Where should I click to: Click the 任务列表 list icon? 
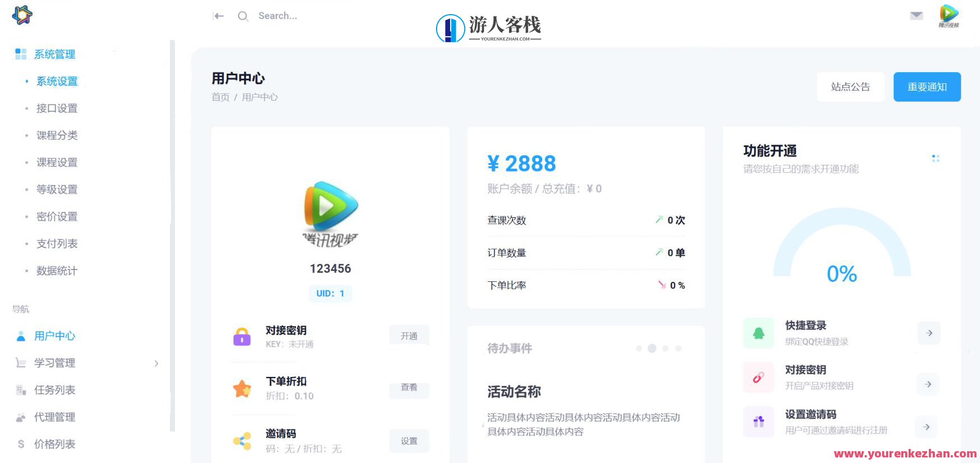21,390
